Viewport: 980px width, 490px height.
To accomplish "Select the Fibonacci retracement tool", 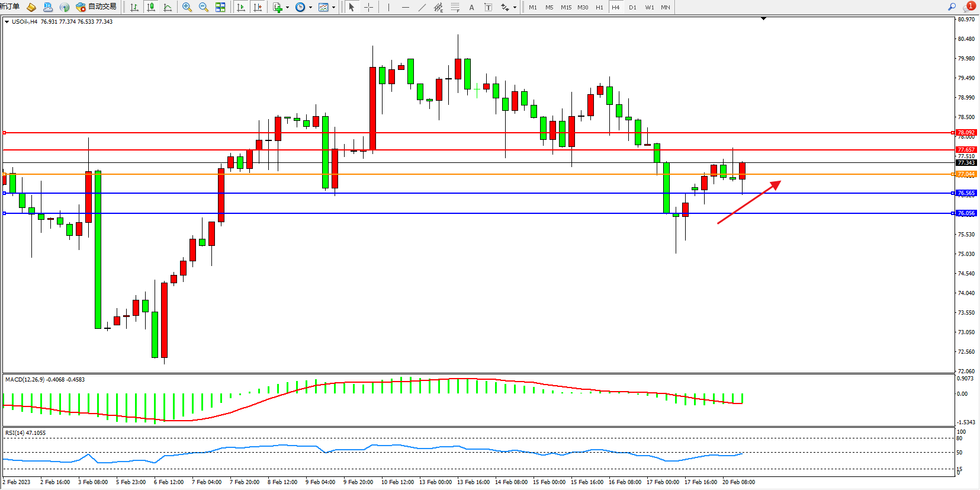I will pyautogui.click(x=455, y=7).
